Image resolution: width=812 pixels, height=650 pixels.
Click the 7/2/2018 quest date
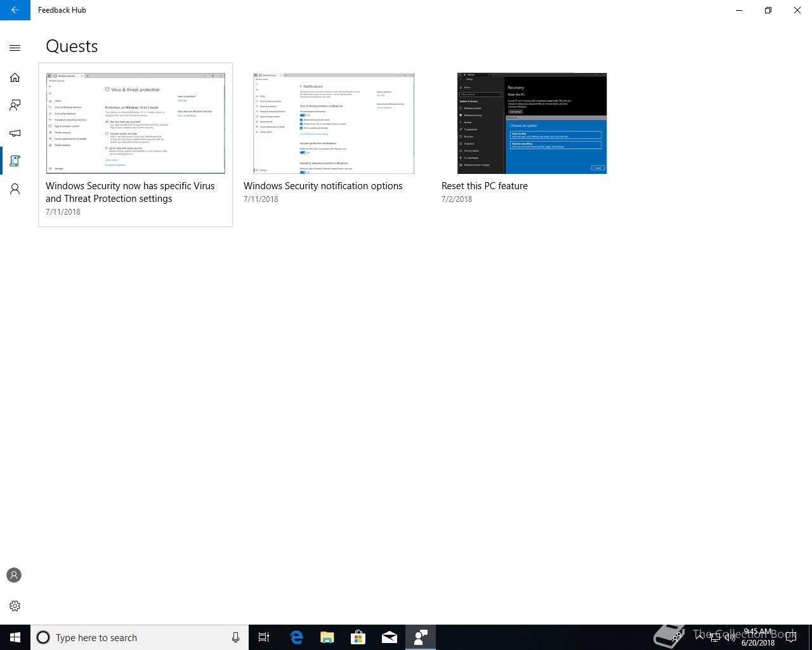click(457, 199)
